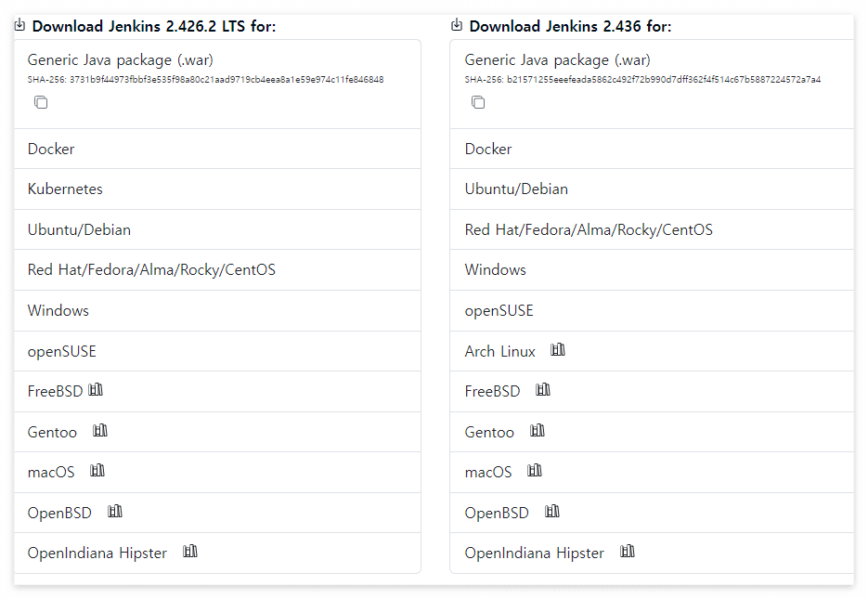The width and height of the screenshot is (868, 599).
Task: Select openSUSE in the LTS column
Action: pos(217,351)
